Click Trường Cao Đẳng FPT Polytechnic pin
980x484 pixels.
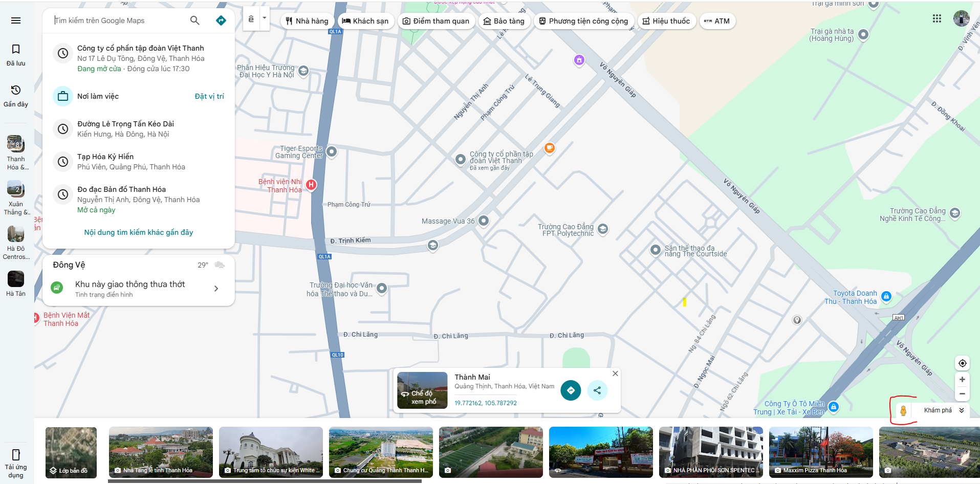pos(603,229)
